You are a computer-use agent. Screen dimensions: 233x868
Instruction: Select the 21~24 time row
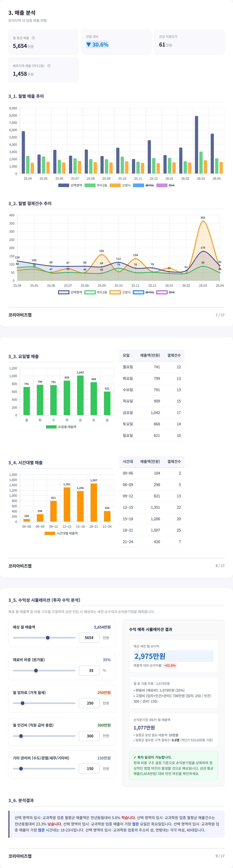(x=152, y=542)
